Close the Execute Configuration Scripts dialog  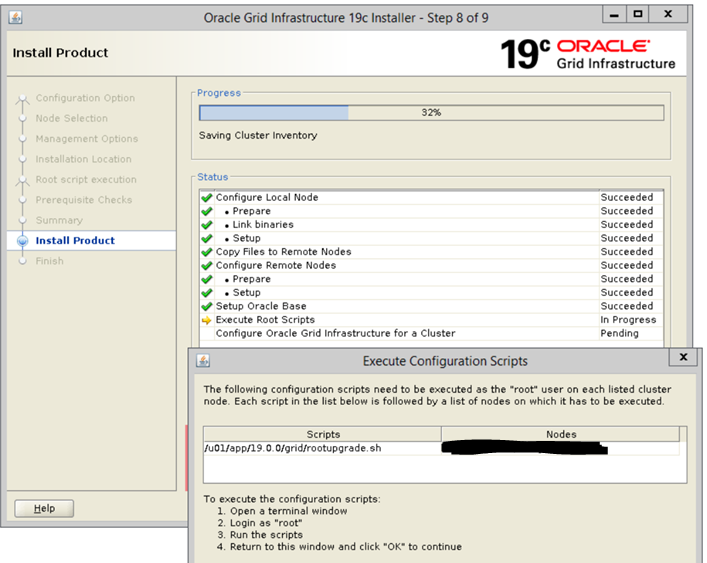tap(684, 357)
